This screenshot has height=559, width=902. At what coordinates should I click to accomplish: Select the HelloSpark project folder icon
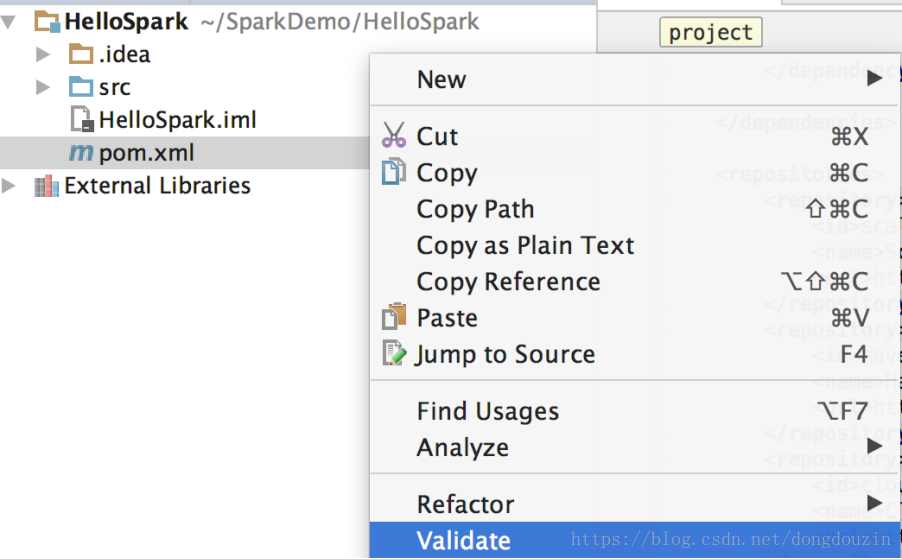[x=47, y=22]
